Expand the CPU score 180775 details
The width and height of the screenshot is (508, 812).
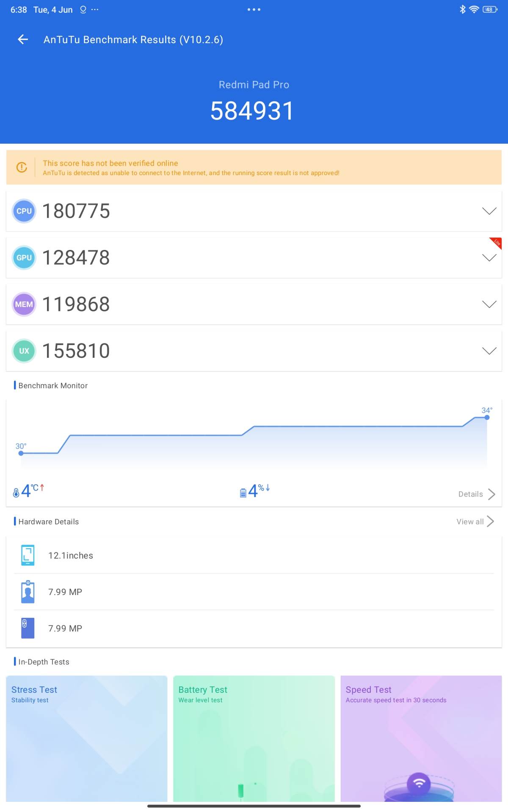pyautogui.click(x=489, y=211)
